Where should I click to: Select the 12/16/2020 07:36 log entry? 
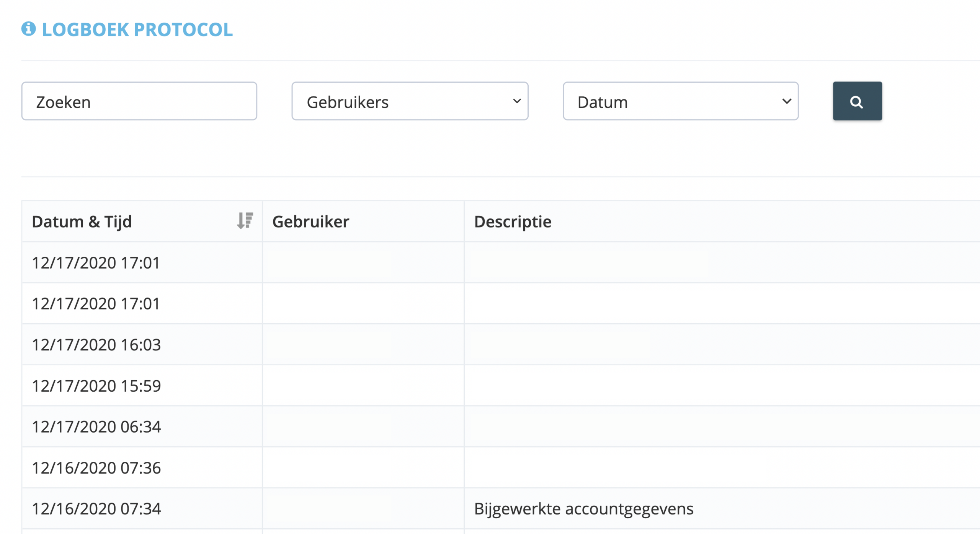(x=501, y=467)
